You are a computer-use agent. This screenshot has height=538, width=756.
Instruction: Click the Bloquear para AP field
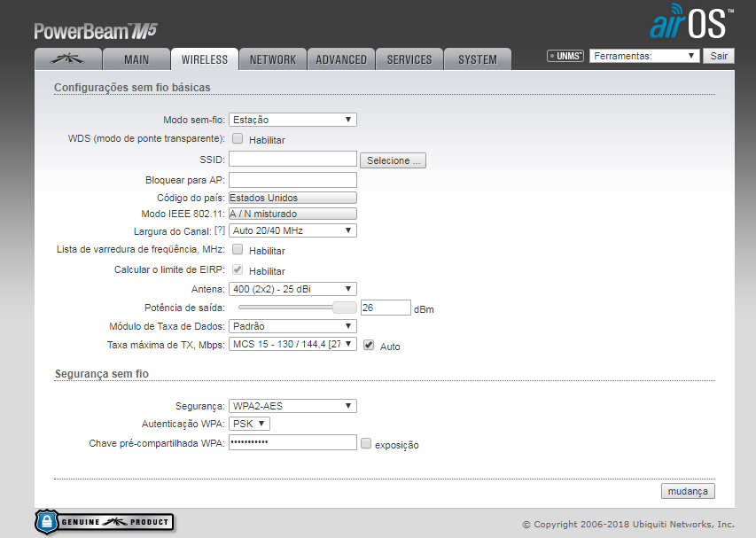(292, 180)
